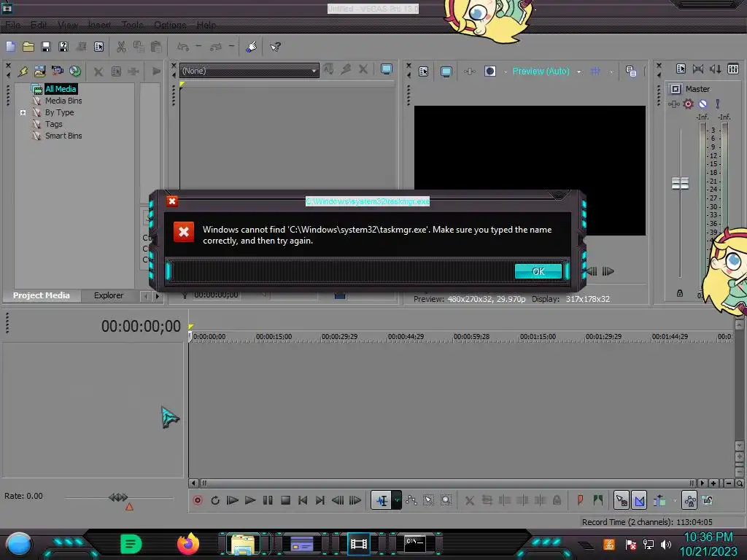This screenshot has width=747, height=560.
Task: Toggle Master bus Solo exclamation icon
Action: click(718, 104)
